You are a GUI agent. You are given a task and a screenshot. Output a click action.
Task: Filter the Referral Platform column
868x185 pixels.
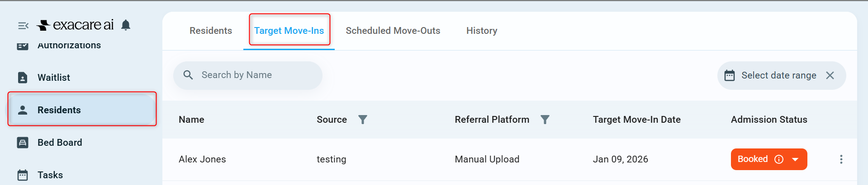[x=545, y=120]
